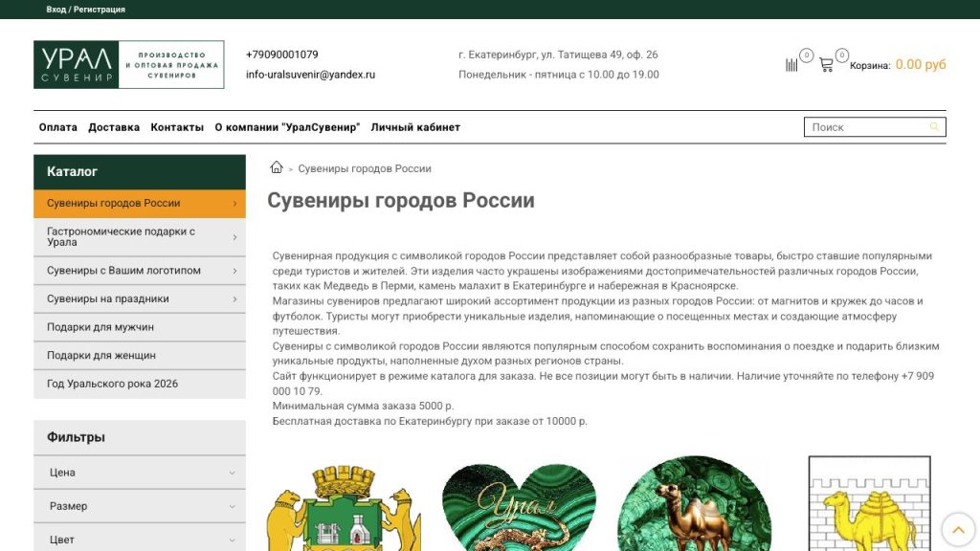Expand Гастрономические подарки с Урала chevron
This screenshot has height=551, width=980.
coord(234,237)
